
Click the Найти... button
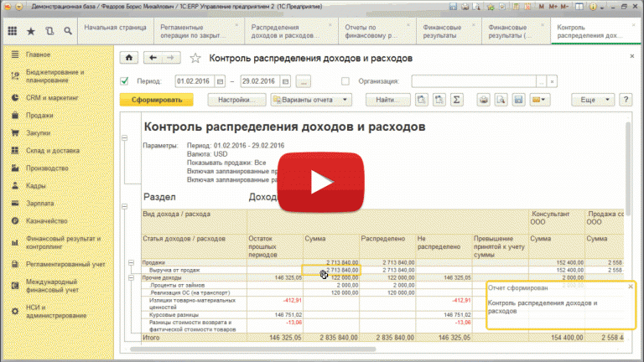point(387,100)
